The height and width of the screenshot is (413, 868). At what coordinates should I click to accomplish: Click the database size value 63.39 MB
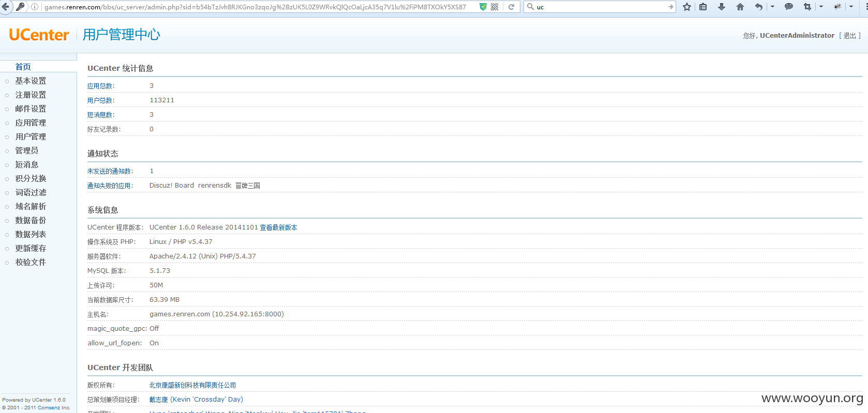[x=164, y=300]
